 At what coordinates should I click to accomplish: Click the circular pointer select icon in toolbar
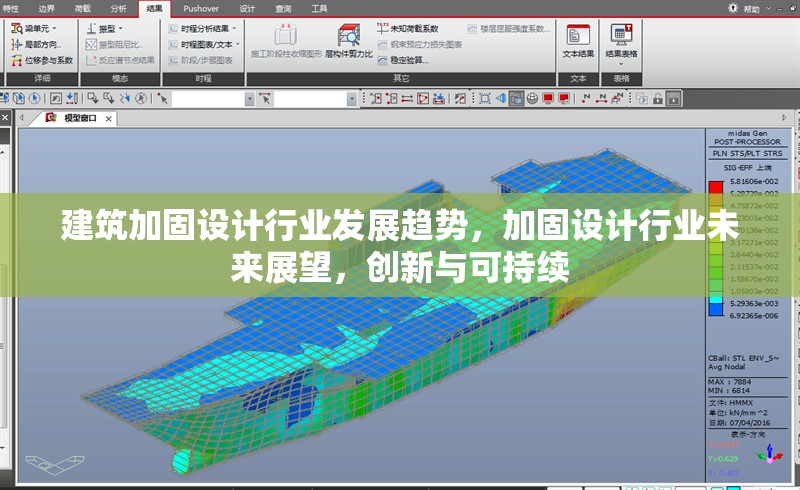click(x=34, y=99)
